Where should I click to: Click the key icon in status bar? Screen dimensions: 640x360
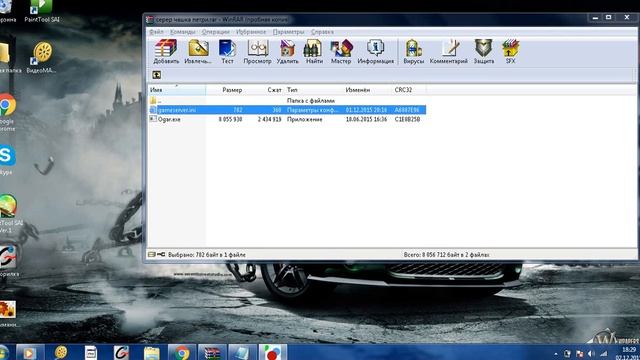click(161, 254)
